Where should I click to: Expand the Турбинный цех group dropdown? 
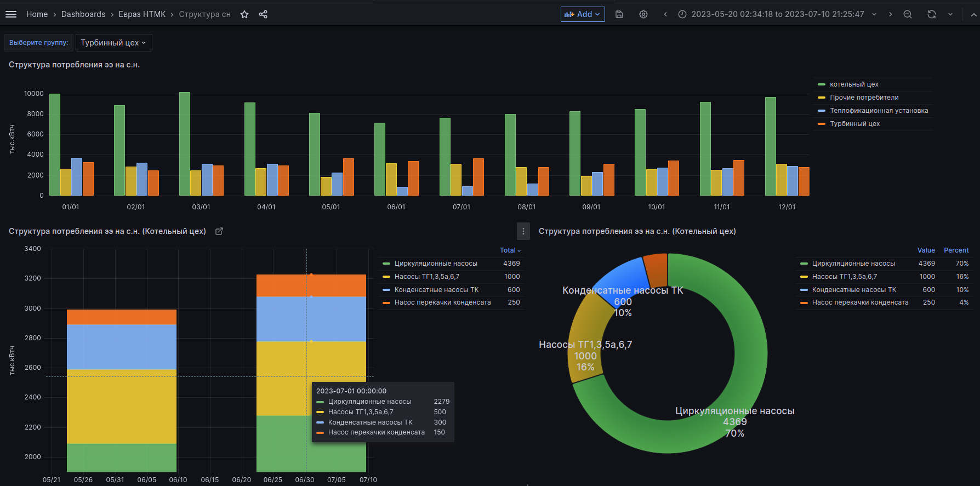pos(113,43)
